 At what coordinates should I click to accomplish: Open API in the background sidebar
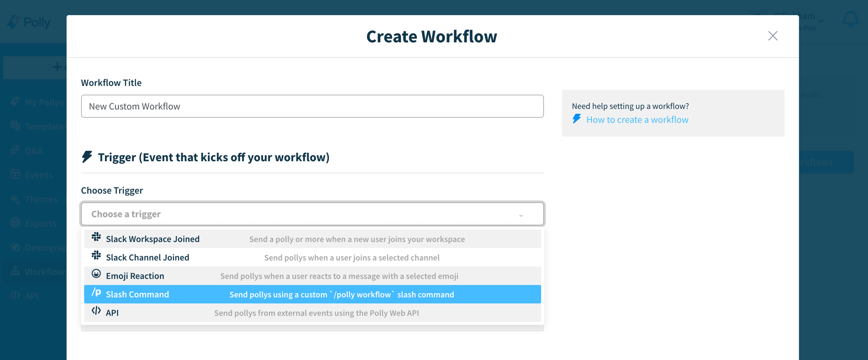pos(25,296)
